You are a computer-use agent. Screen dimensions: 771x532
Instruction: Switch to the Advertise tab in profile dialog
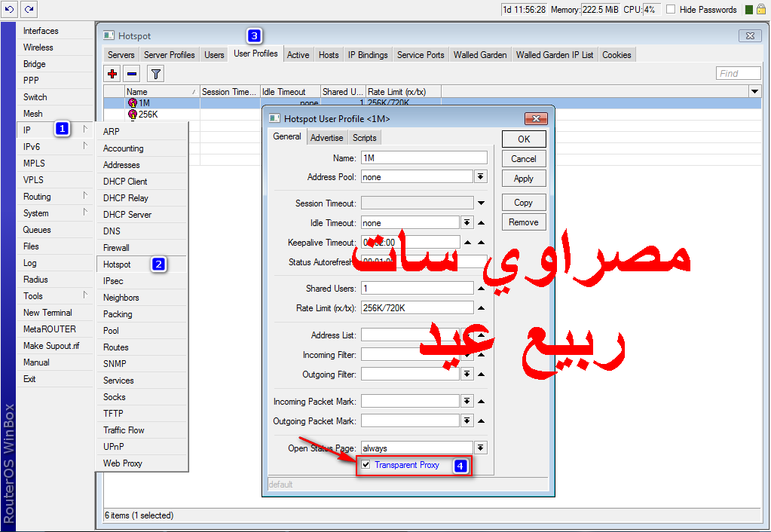click(326, 138)
